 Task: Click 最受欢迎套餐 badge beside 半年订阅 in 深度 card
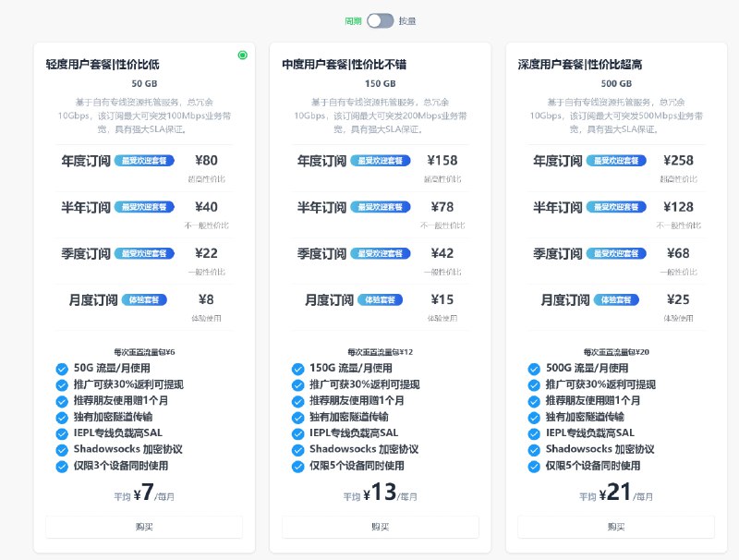pyautogui.click(x=614, y=207)
